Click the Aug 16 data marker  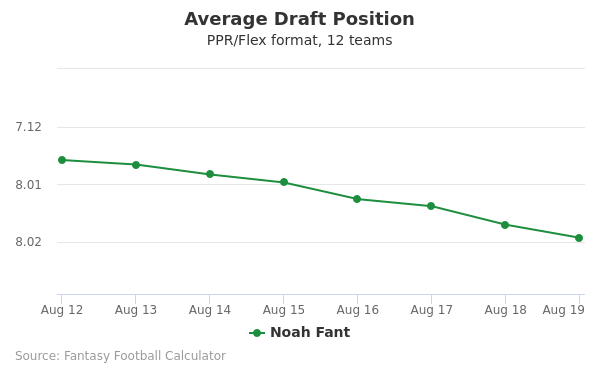click(x=357, y=199)
